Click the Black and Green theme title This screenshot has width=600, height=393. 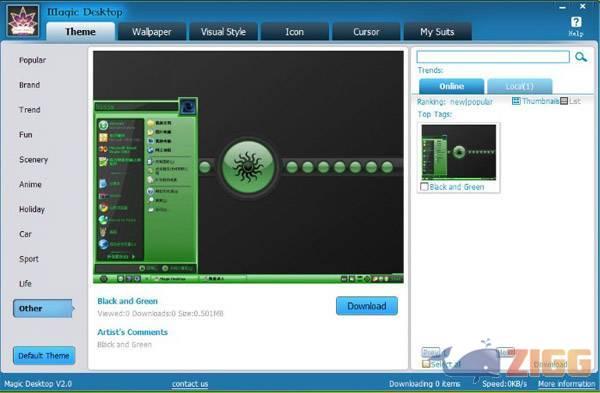click(x=127, y=301)
